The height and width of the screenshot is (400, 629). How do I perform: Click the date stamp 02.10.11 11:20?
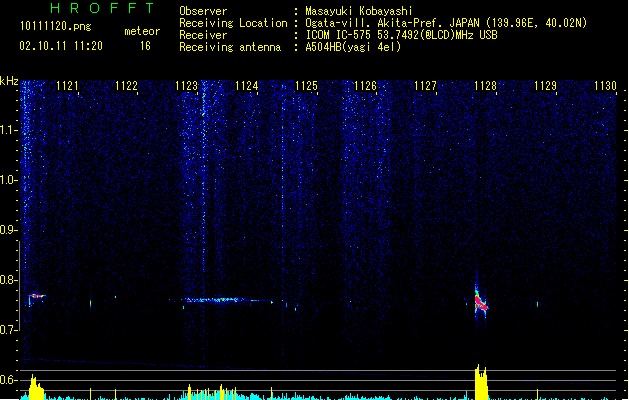(61, 46)
